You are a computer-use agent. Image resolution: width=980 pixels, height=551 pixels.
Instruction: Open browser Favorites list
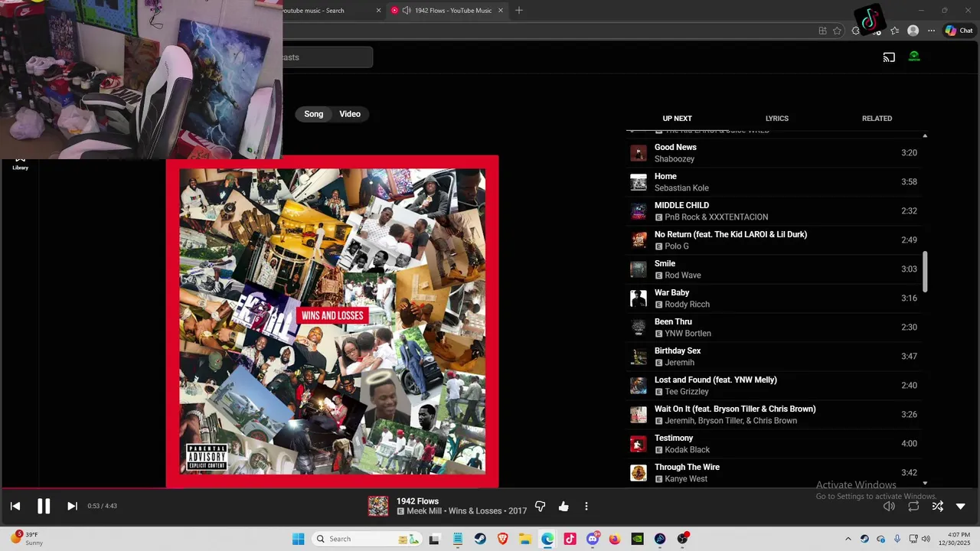(x=894, y=31)
